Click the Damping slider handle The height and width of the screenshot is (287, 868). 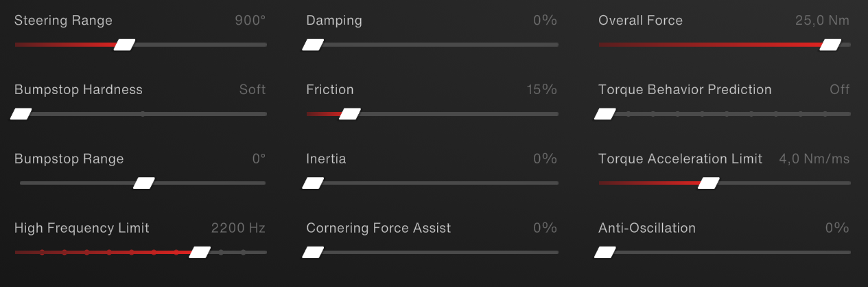pos(313,45)
